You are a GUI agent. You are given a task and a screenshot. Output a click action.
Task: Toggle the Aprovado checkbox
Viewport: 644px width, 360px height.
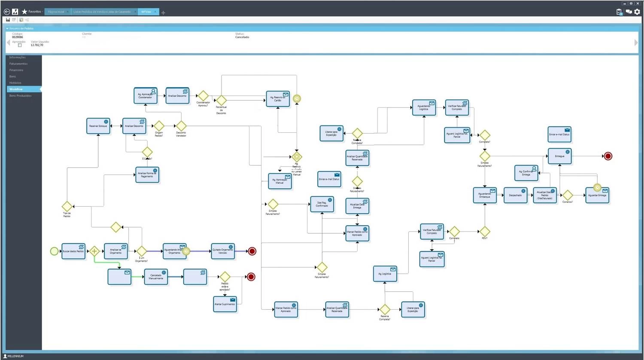[x=20, y=45]
